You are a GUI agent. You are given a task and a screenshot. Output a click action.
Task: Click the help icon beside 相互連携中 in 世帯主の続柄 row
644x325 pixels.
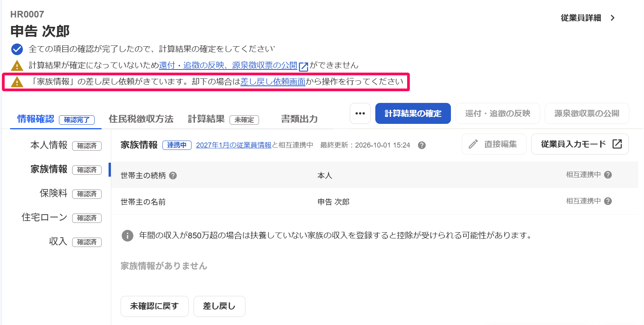(x=608, y=175)
